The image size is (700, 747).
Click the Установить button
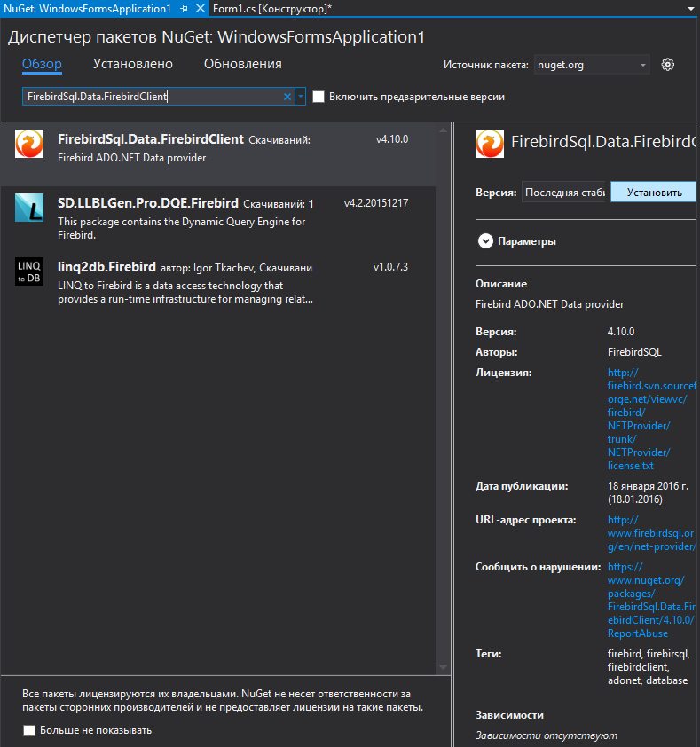coord(654,193)
